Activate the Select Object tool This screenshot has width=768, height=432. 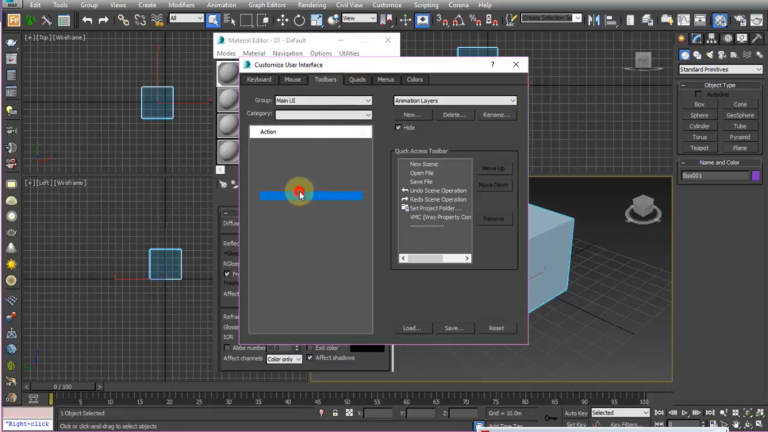coord(213,20)
